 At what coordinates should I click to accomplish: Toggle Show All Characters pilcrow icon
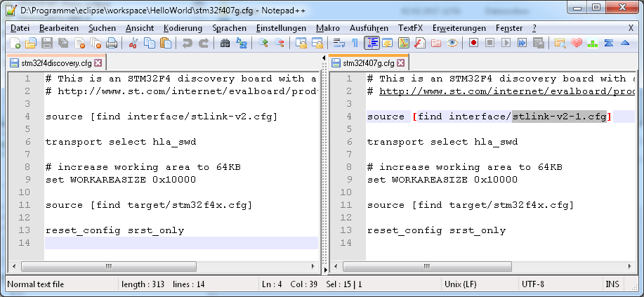point(355,43)
